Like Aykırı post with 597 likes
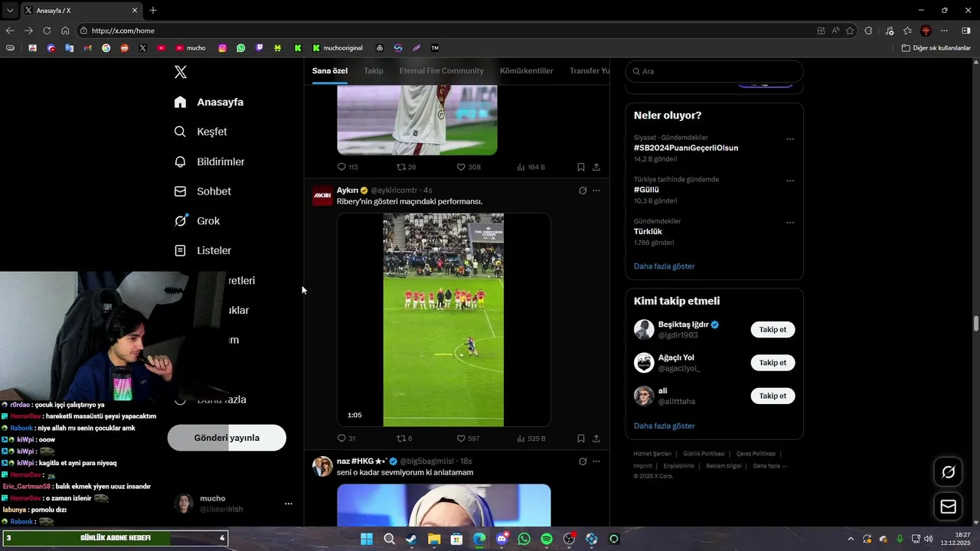This screenshot has width=980, height=551. coord(461,439)
